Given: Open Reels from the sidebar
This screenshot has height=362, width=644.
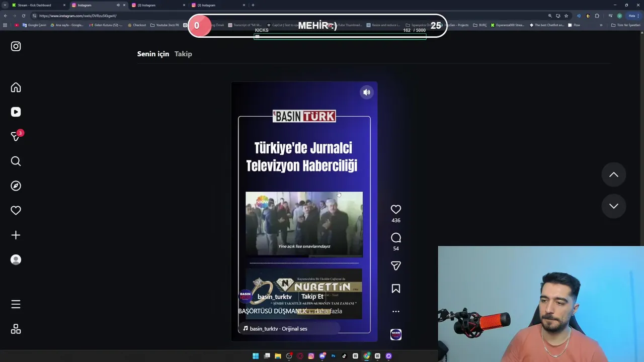Looking at the screenshot, I should tap(16, 112).
